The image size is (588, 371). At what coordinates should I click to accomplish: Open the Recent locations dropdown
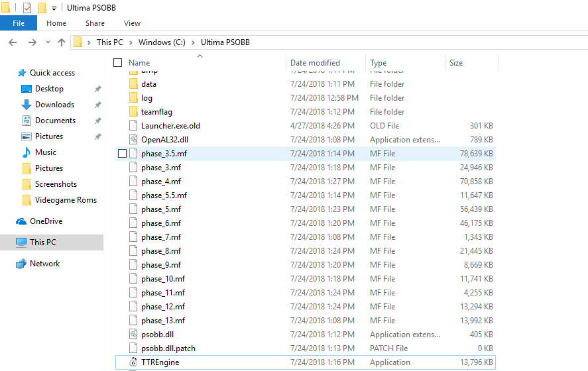point(48,42)
